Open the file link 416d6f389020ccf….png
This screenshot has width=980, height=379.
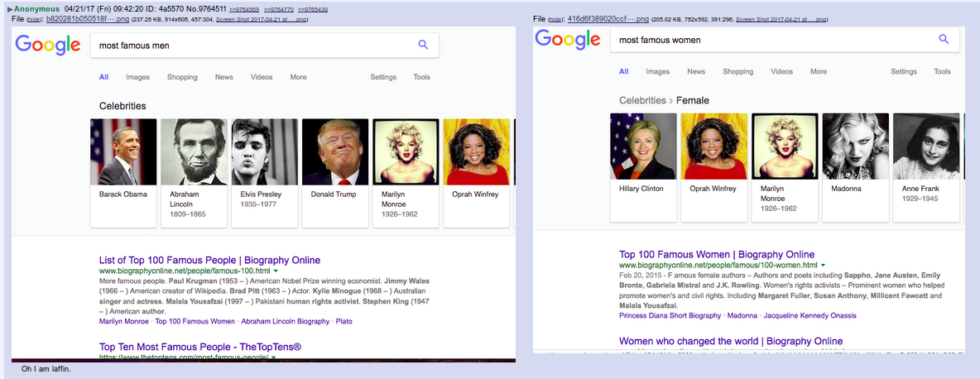608,19
